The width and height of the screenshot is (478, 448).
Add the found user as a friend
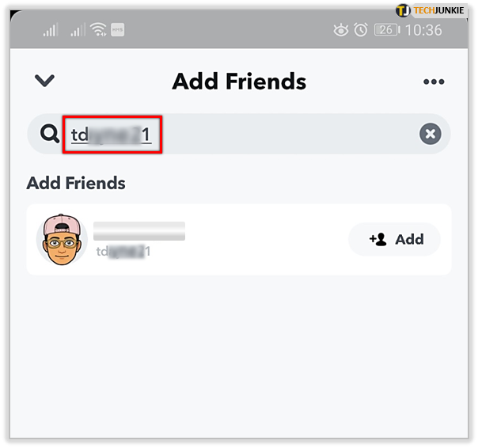394,239
